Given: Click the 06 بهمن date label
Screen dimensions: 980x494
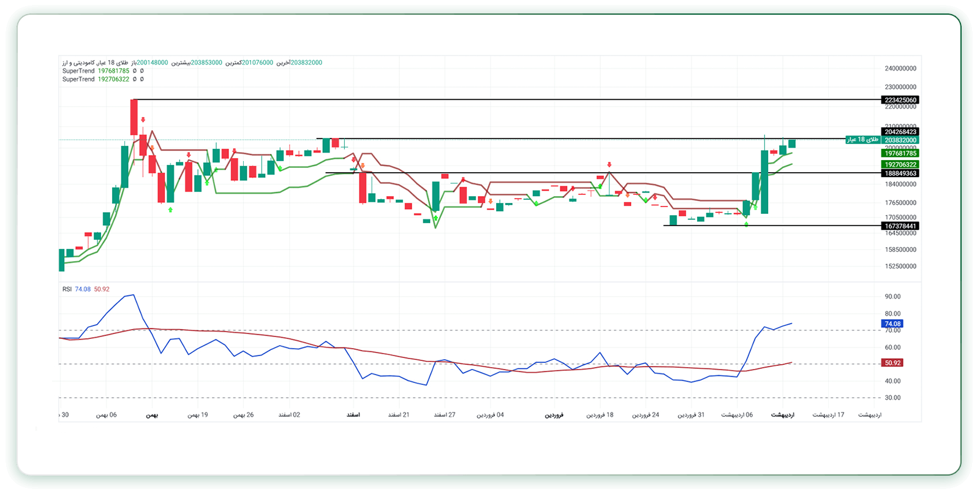Looking at the screenshot, I should coord(107,415).
